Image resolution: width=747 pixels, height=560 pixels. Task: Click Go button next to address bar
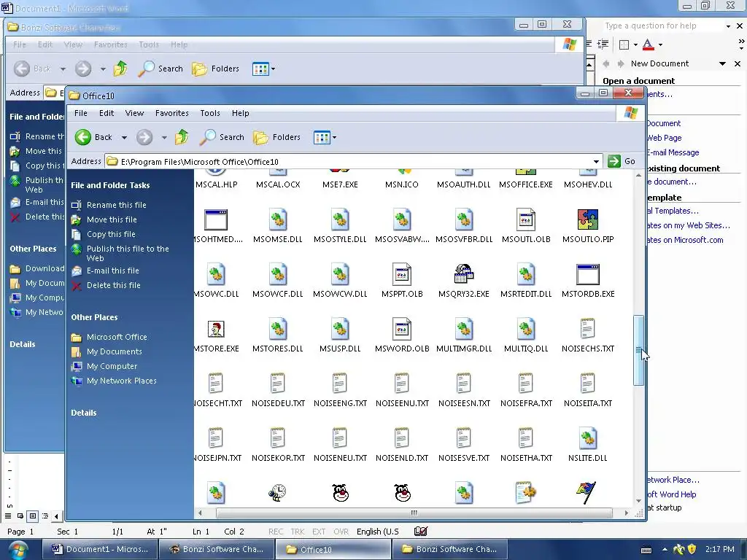[x=622, y=161]
